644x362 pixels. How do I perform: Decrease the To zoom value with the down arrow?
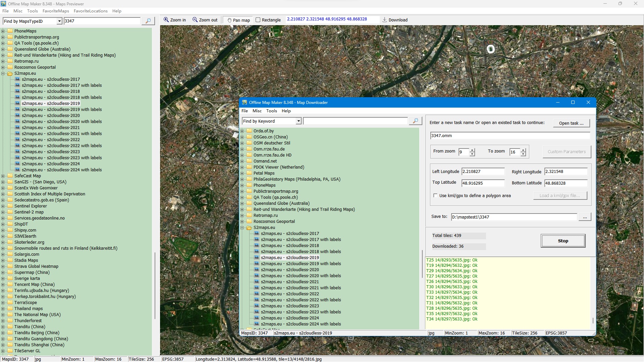[523, 154]
